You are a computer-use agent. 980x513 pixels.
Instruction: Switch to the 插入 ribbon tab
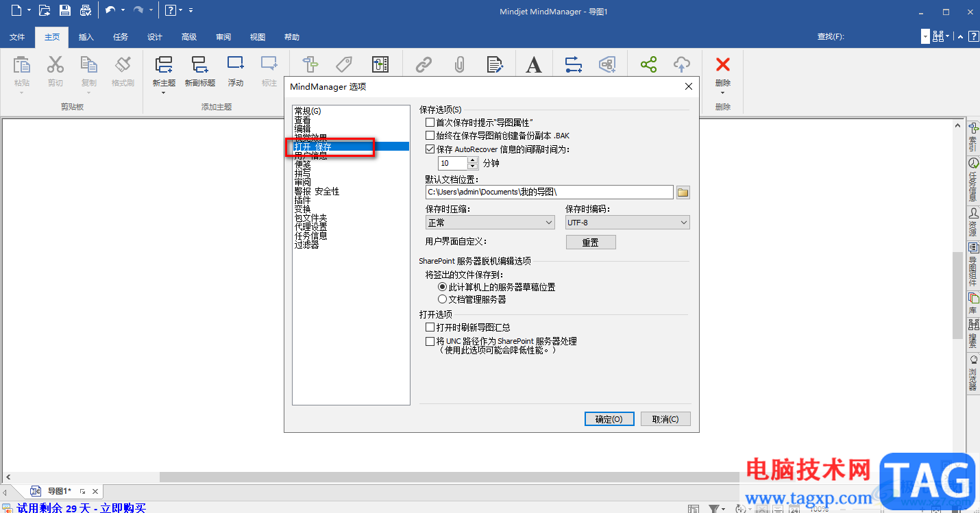point(86,37)
